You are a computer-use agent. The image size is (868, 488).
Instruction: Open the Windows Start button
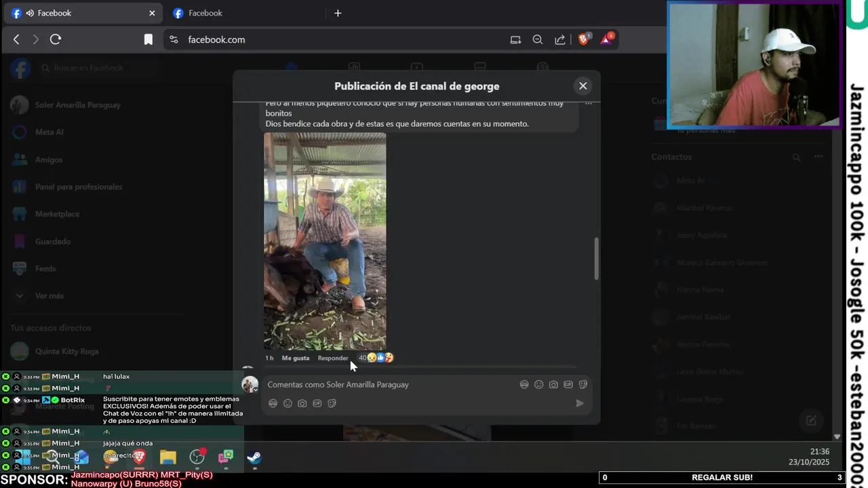[x=23, y=457]
